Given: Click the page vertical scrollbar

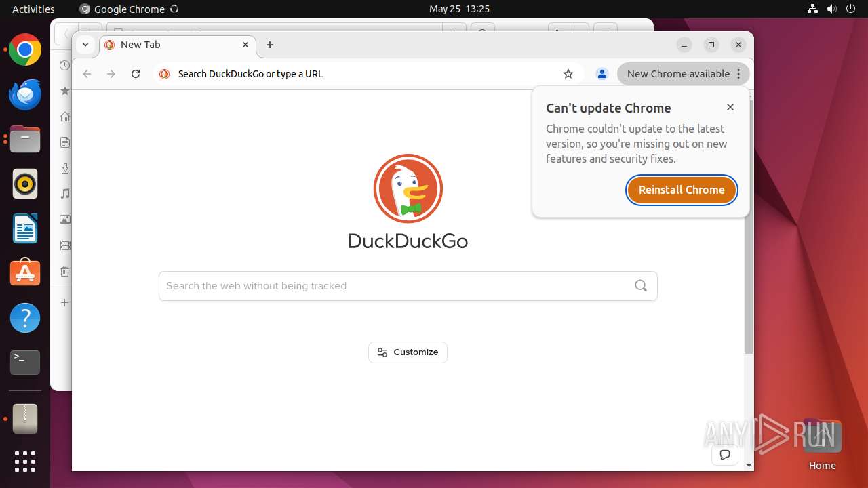Looking at the screenshot, I should 749,226.
